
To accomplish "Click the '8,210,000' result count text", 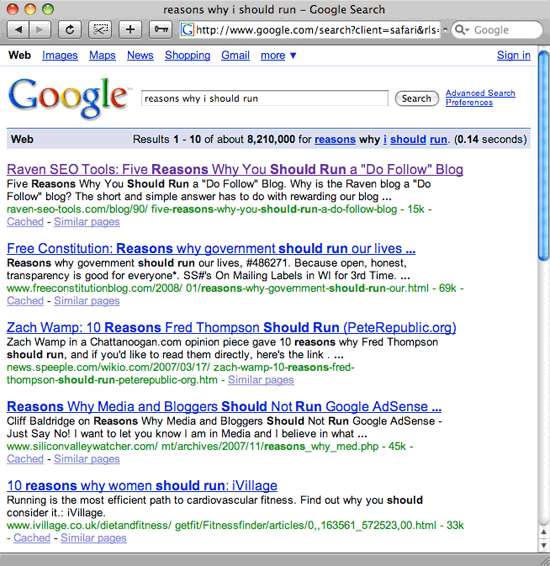I will [x=271, y=139].
